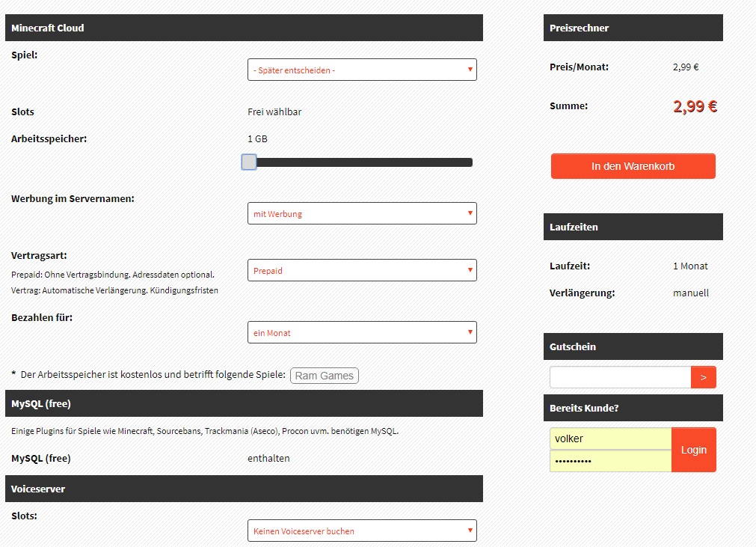This screenshot has width=756, height=547.
Task: Open the Bezahlen für 'ein Monat' dropdown
Action: point(362,332)
